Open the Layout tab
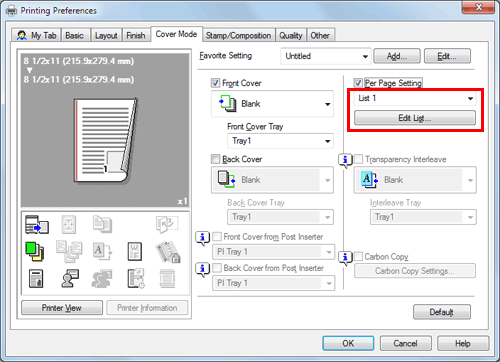The height and width of the screenshot is (362, 500). [x=106, y=35]
